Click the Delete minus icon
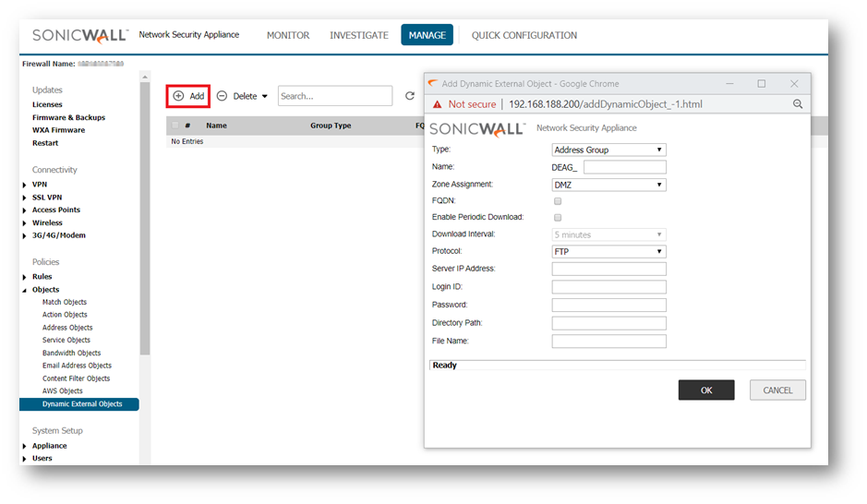The width and height of the screenshot is (867, 504). pyautogui.click(x=222, y=96)
